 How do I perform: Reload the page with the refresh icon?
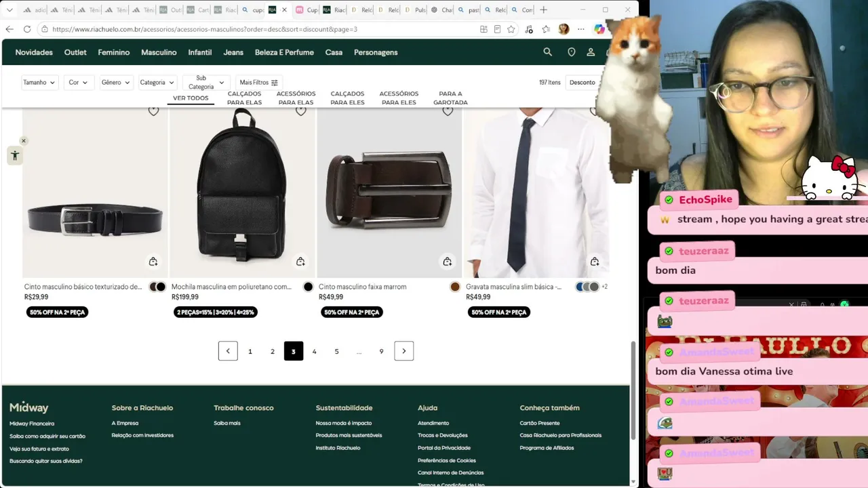27,29
